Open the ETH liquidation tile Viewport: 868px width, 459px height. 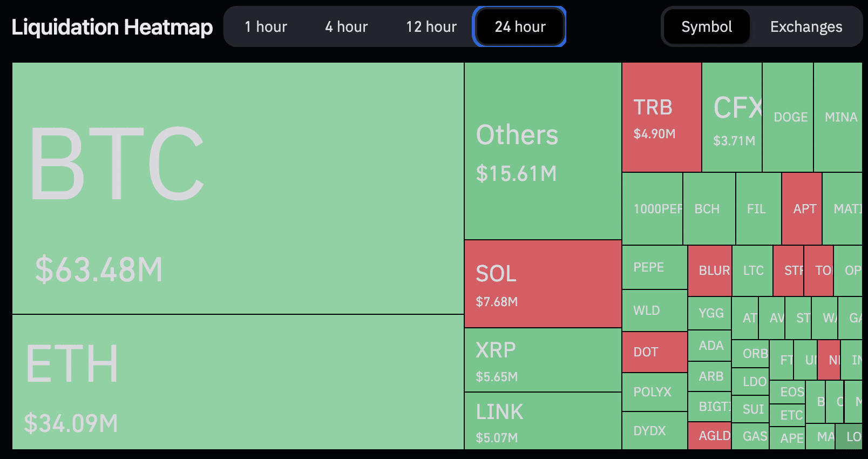tap(238, 382)
